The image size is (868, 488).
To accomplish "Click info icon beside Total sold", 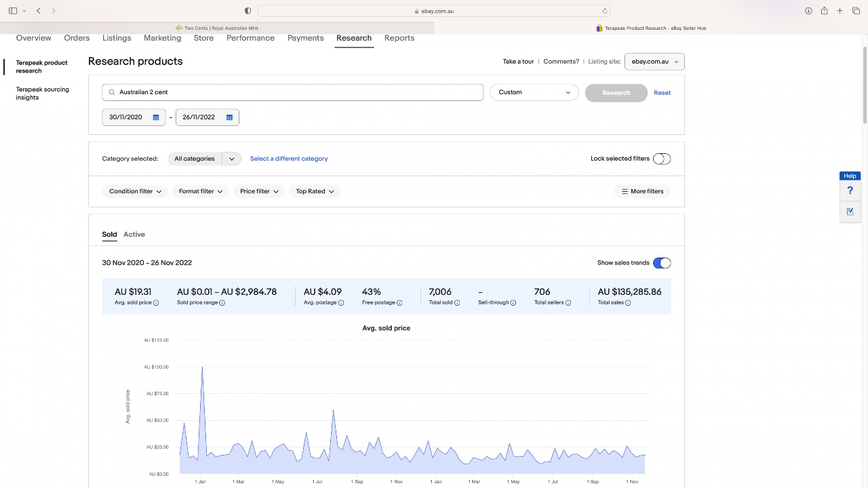I will pyautogui.click(x=457, y=303).
